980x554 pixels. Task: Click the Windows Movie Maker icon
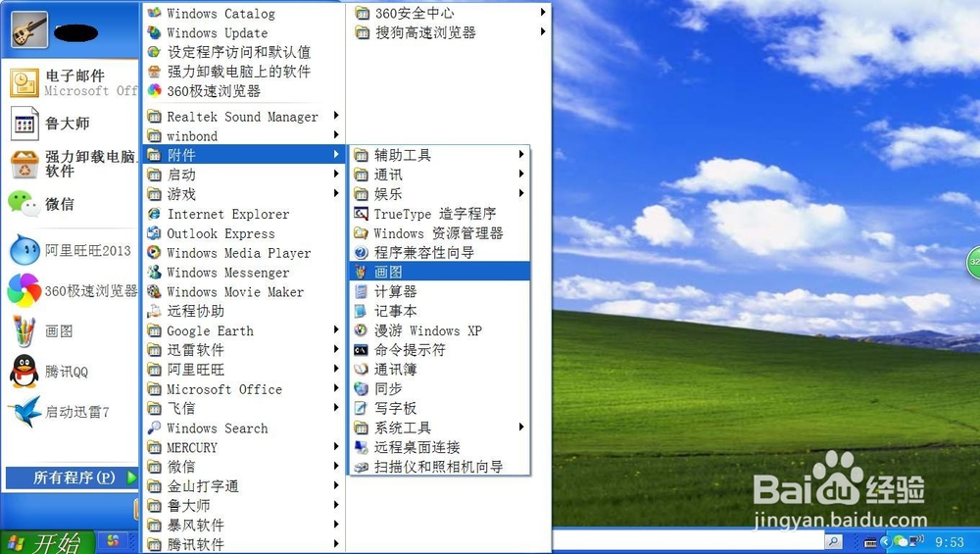pos(154,291)
